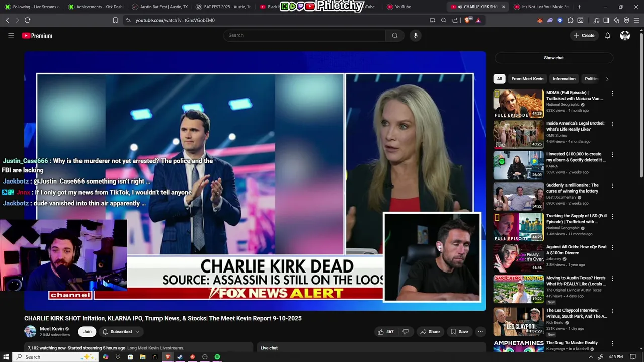Open Against All Odds xQc video thumbnail
The image size is (644, 362).
518,258
